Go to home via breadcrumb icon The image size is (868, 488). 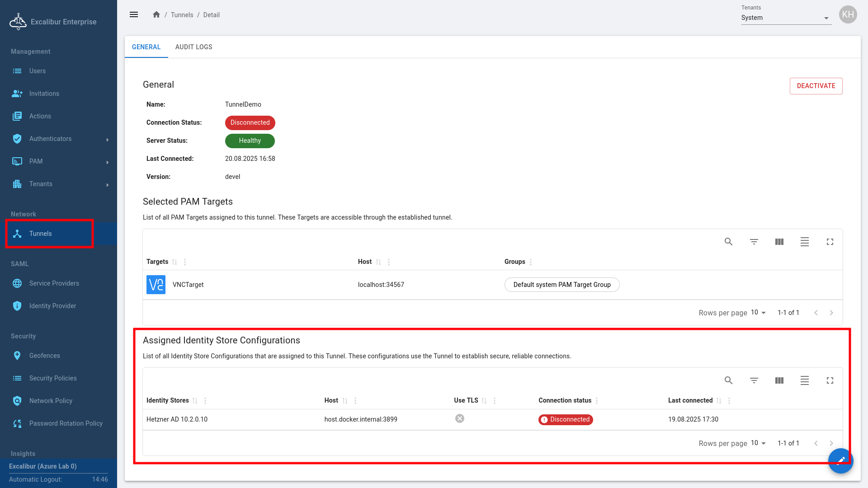point(156,14)
